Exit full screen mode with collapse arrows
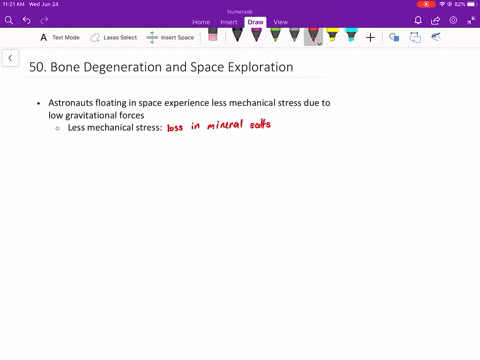 point(471,20)
